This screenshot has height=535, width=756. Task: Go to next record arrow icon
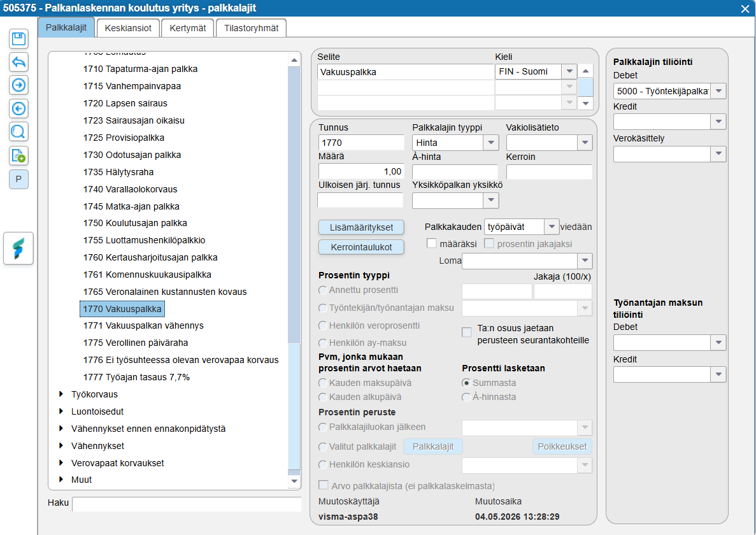19,85
